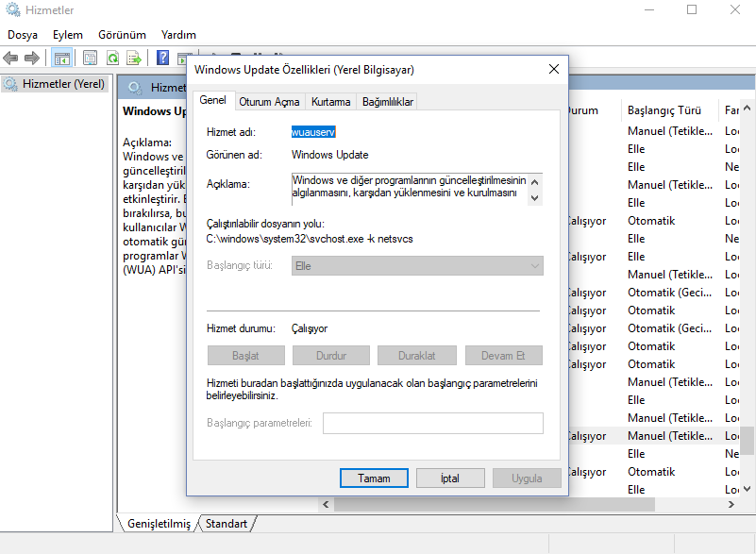Click the Duraklat button
The width and height of the screenshot is (756, 554).
point(416,356)
